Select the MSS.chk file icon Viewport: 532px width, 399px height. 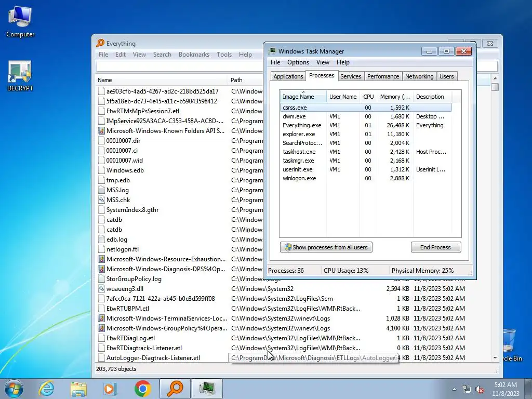(101, 200)
